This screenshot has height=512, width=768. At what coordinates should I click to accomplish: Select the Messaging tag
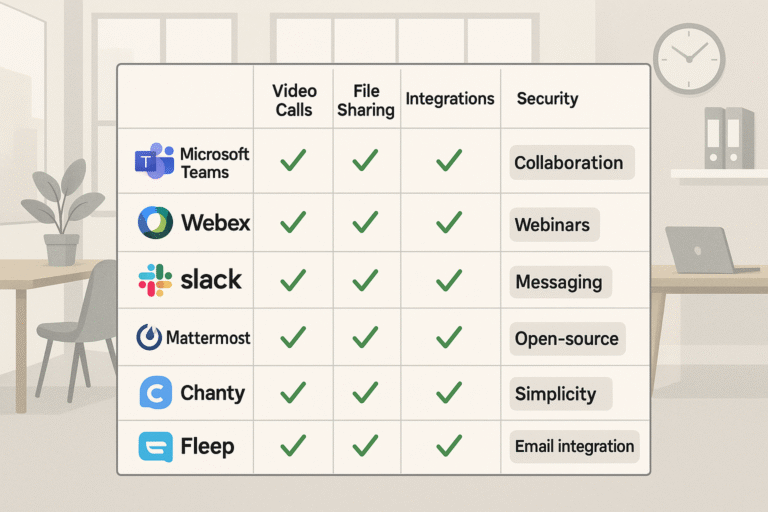point(561,282)
